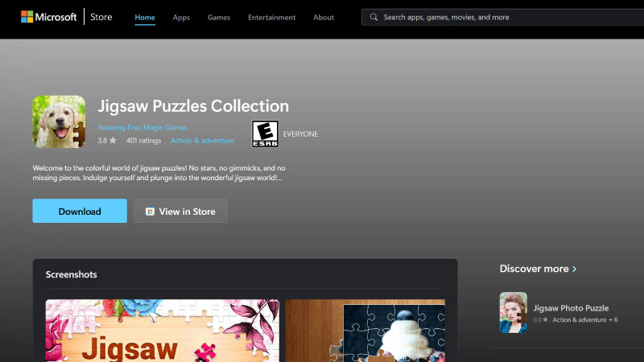
Task: Open the Entertainment tab
Action: (271, 17)
